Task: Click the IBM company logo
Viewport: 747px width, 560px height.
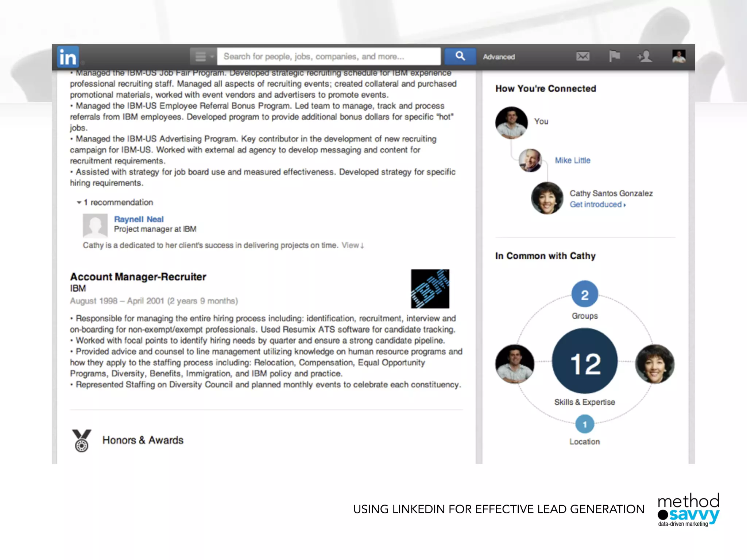Action: point(430,289)
